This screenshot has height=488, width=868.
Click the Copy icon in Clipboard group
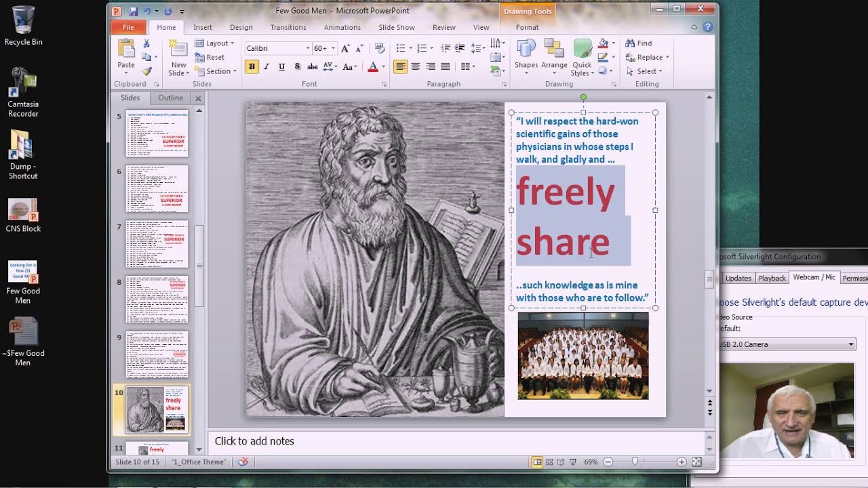point(146,57)
